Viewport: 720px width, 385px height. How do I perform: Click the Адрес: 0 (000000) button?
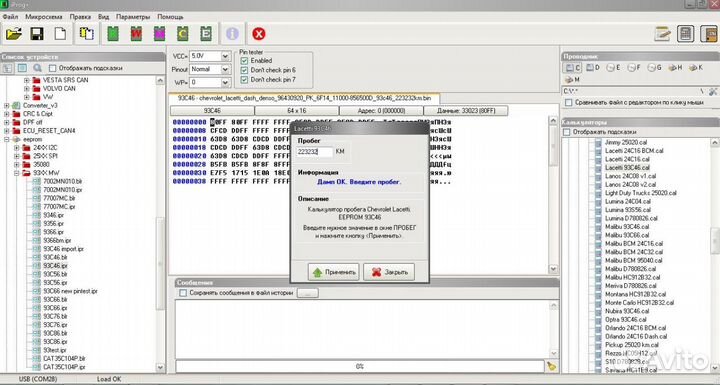point(381,111)
